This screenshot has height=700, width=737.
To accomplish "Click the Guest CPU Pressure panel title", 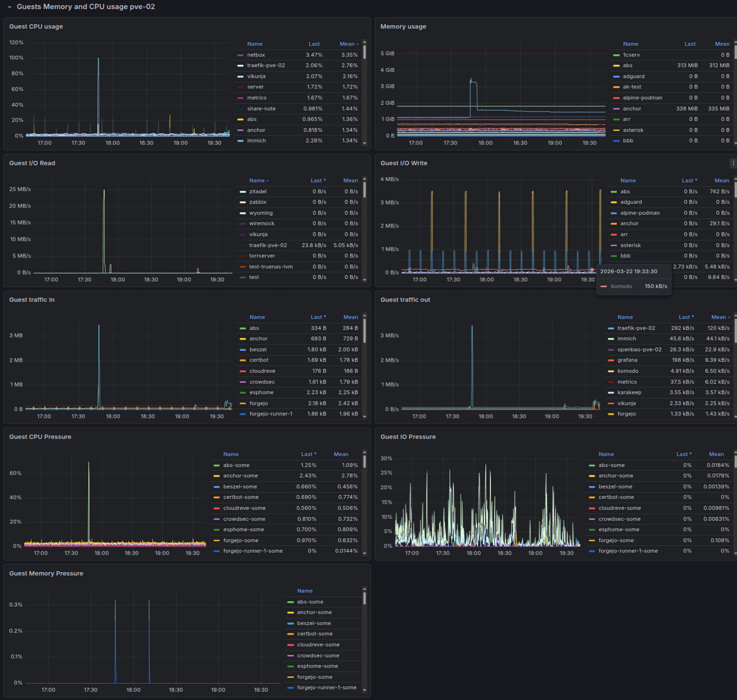I will coord(40,437).
